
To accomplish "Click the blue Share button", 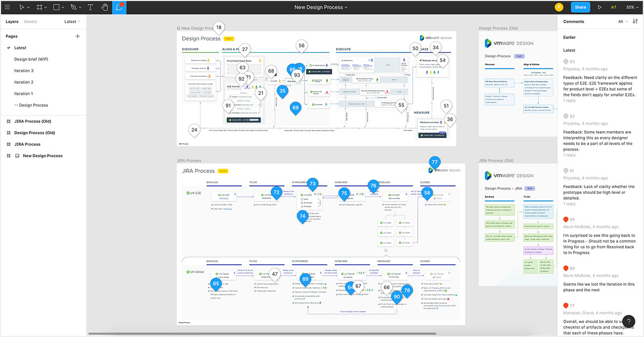I will [x=580, y=7].
